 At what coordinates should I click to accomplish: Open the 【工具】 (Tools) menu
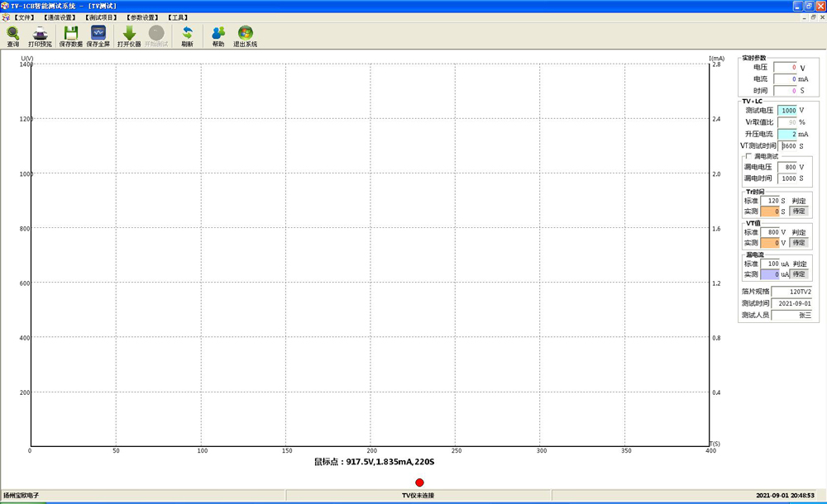click(178, 17)
